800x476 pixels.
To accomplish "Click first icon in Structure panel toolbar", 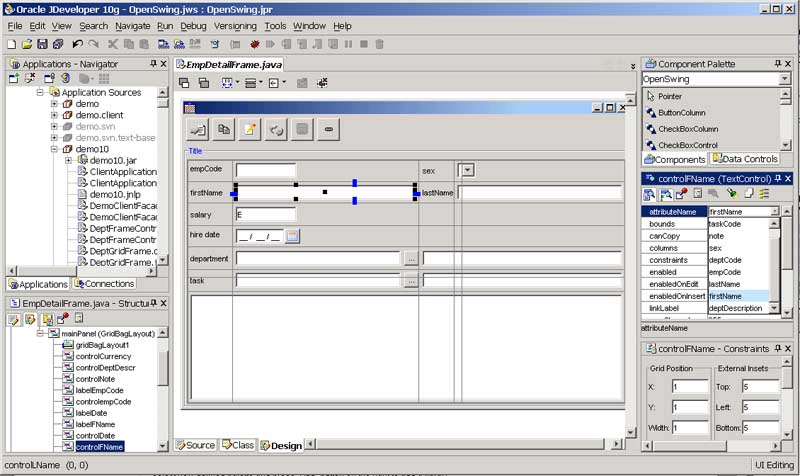I will (14, 319).
